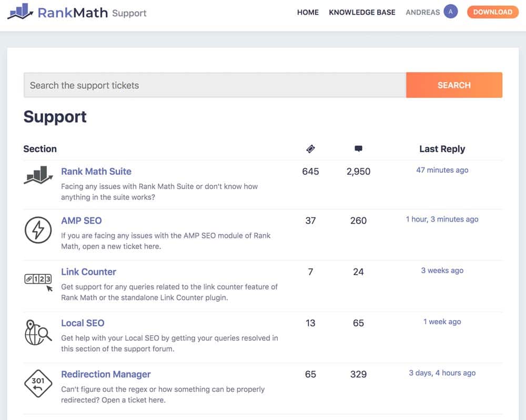This screenshot has width=526, height=420.
Task: Click ticket count 13 for Local SEO
Action: (310, 323)
